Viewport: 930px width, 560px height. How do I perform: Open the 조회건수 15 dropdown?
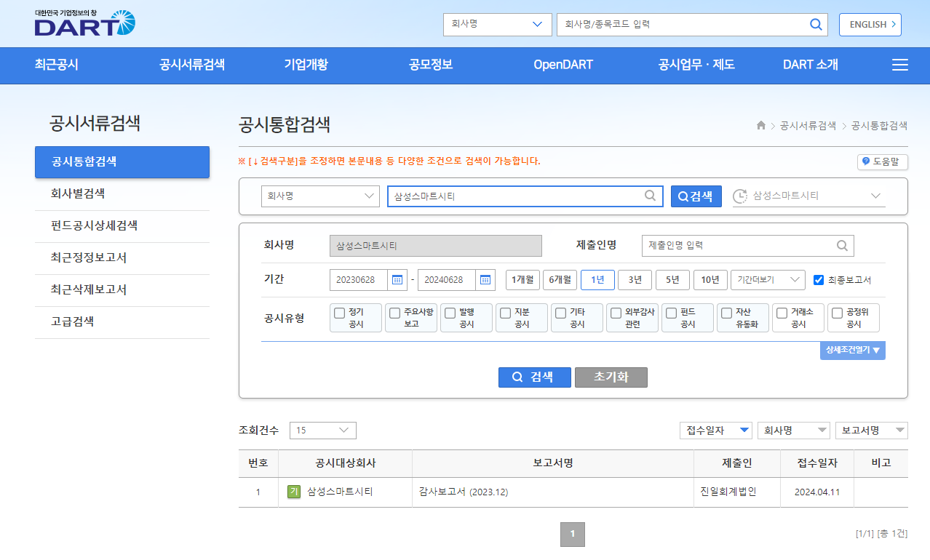coord(322,431)
